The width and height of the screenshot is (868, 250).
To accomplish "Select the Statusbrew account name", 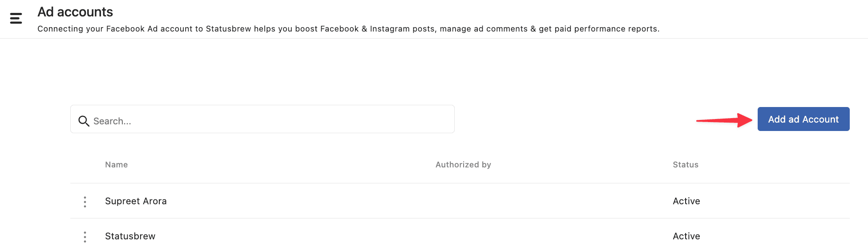I will pyautogui.click(x=130, y=236).
